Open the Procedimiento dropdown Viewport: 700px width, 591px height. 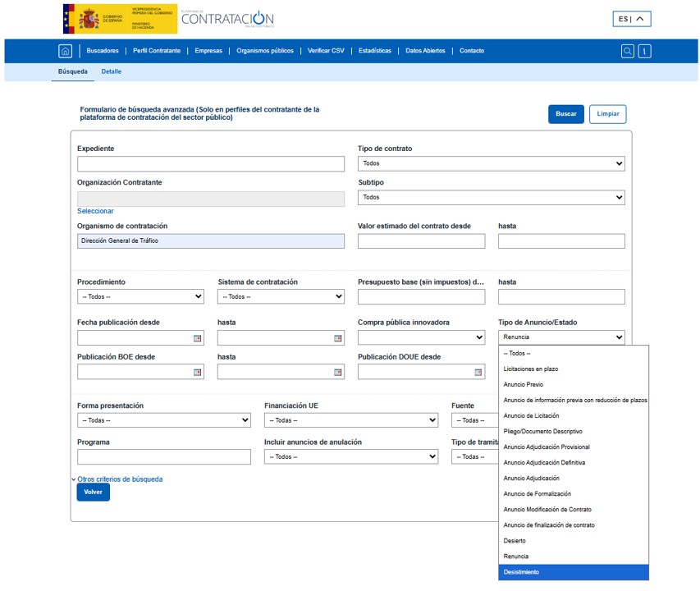[140, 296]
